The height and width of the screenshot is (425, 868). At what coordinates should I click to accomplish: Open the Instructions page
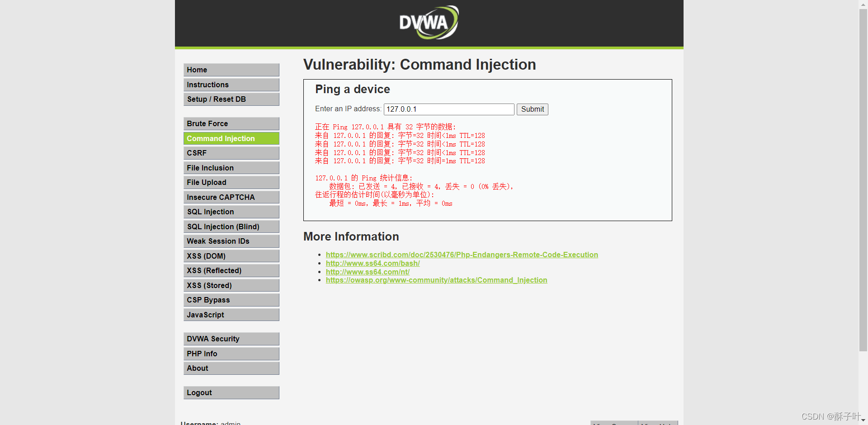pyautogui.click(x=231, y=85)
